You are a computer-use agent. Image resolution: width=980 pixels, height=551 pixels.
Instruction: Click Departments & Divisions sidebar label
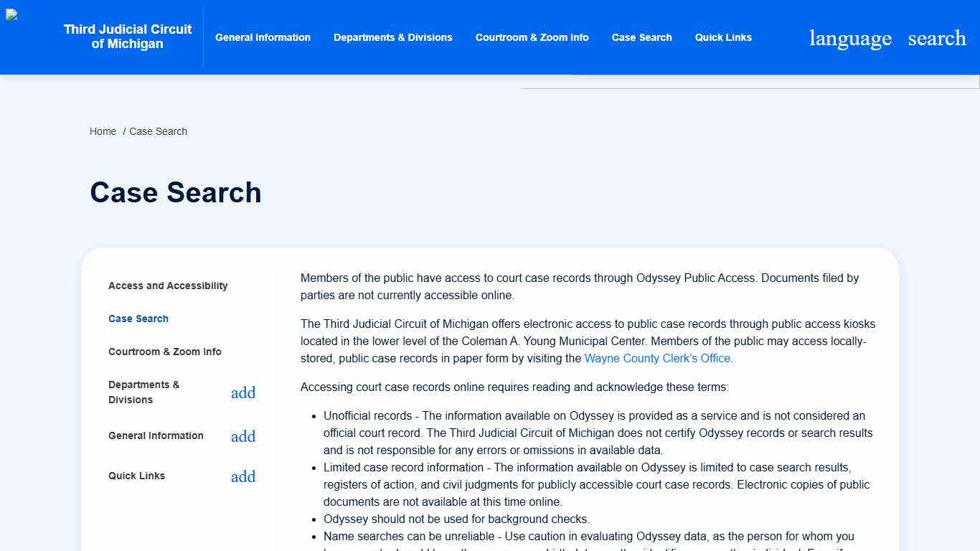(x=144, y=392)
